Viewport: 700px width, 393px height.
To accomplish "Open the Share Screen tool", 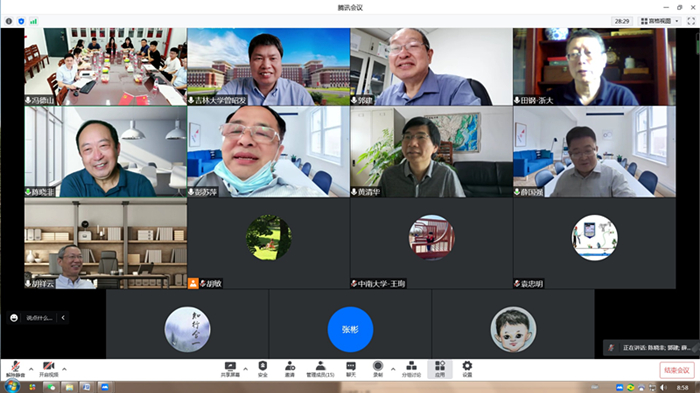I will [x=230, y=369].
